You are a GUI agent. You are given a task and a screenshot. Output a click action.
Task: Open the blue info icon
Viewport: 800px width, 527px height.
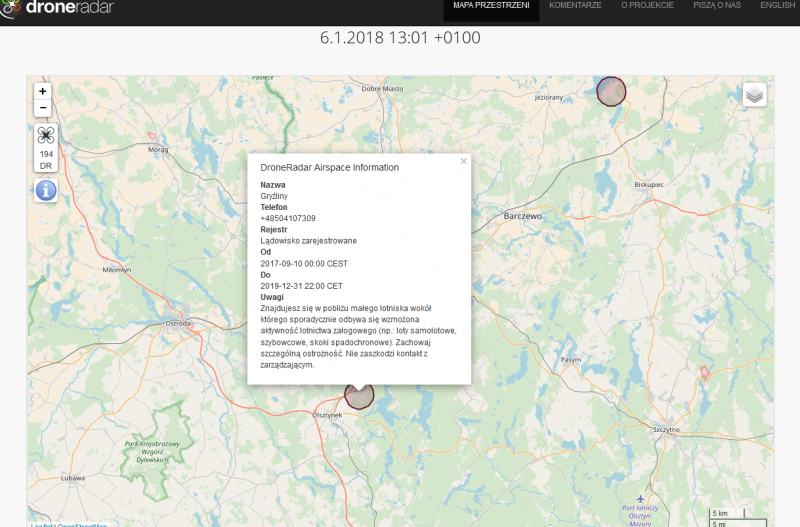(x=46, y=190)
